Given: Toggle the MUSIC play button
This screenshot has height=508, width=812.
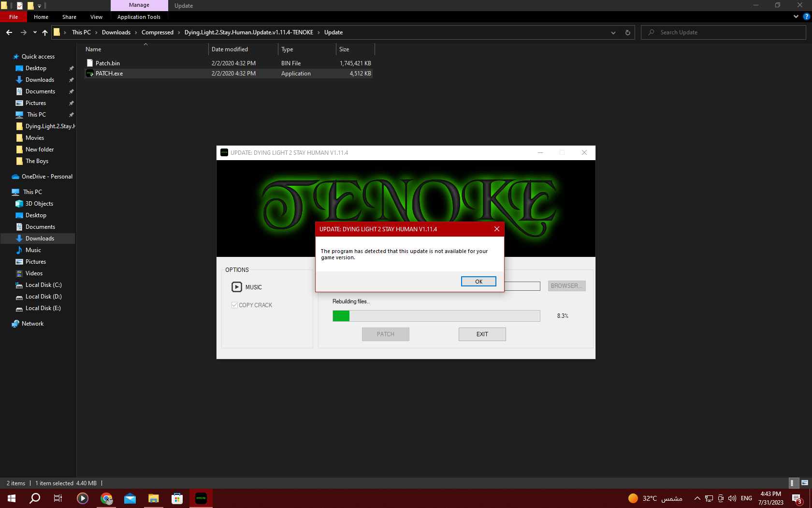Looking at the screenshot, I should tap(237, 287).
